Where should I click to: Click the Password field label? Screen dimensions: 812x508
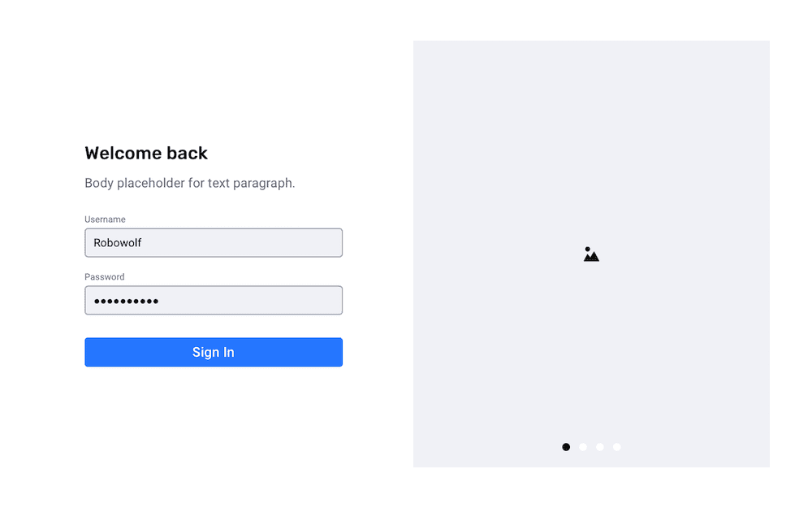[105, 277]
